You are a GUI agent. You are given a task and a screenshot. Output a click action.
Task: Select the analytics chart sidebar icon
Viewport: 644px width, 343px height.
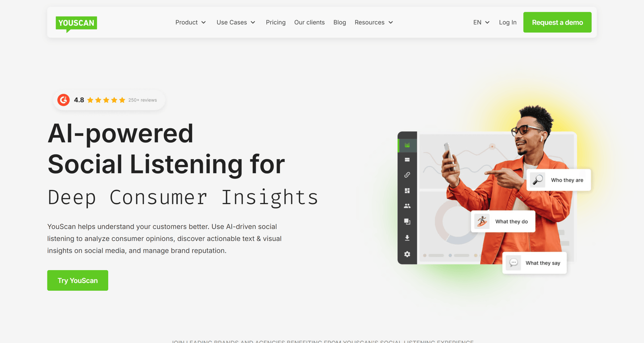pyautogui.click(x=407, y=145)
